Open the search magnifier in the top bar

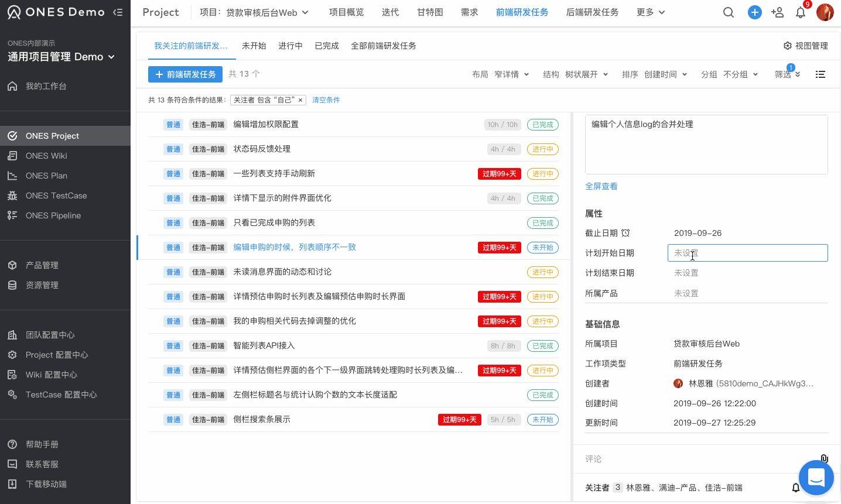[x=729, y=12]
